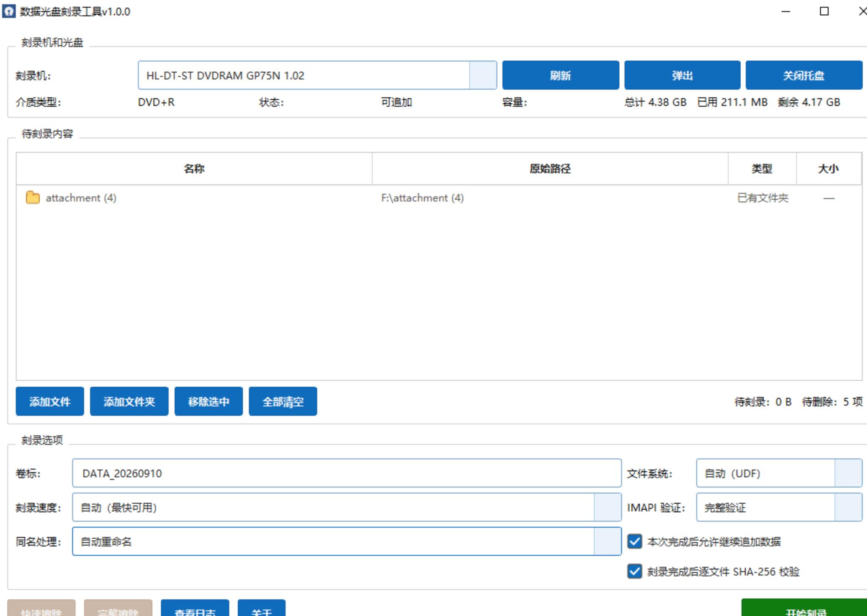867x616 pixels.
Task: Click the 大小 column header
Action: [829, 169]
